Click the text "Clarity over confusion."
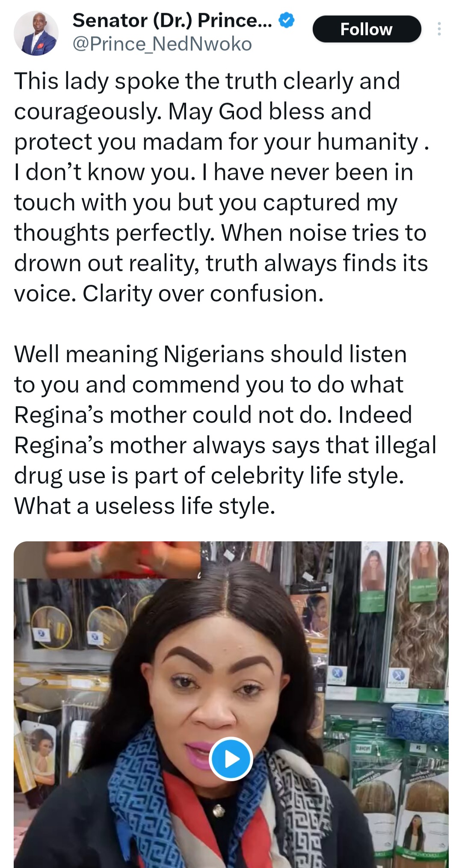The image size is (462, 868). point(203,294)
